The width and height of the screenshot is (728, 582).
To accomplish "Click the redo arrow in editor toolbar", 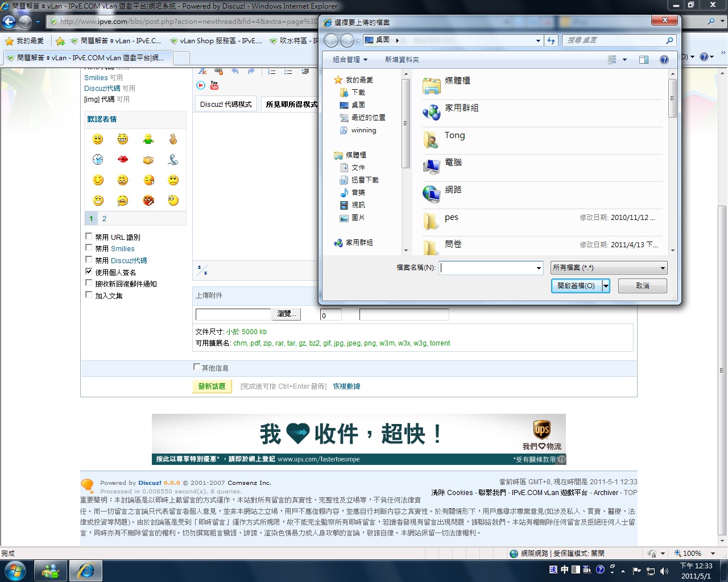I will click(251, 72).
